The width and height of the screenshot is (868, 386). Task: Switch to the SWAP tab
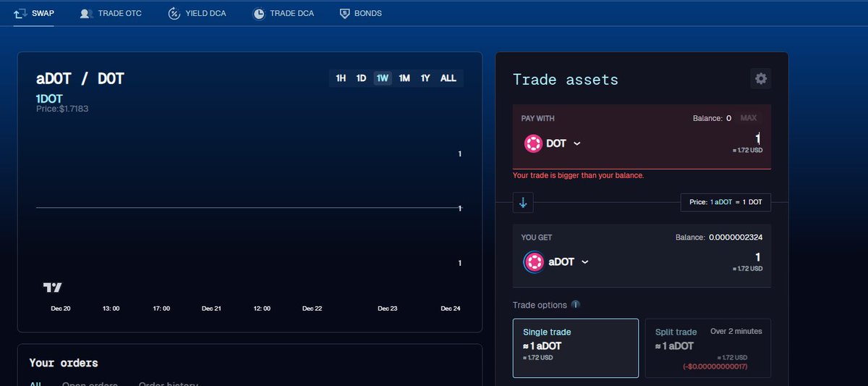[34, 14]
